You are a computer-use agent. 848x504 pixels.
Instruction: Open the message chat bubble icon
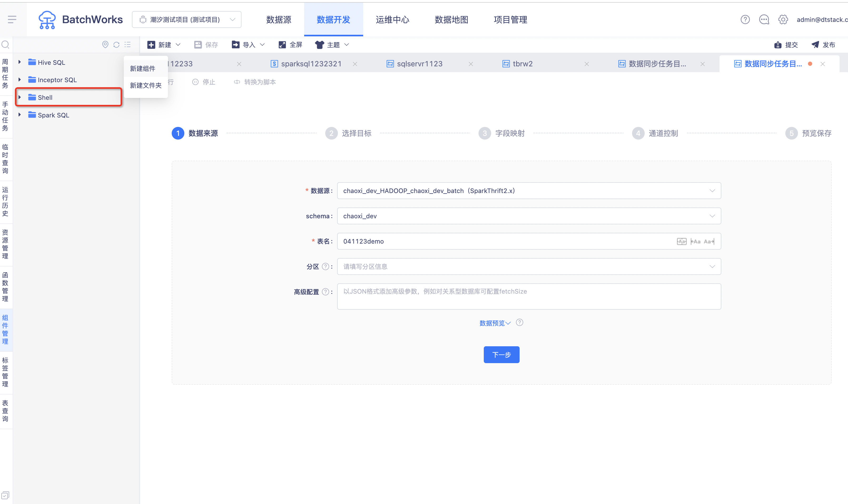[764, 20]
